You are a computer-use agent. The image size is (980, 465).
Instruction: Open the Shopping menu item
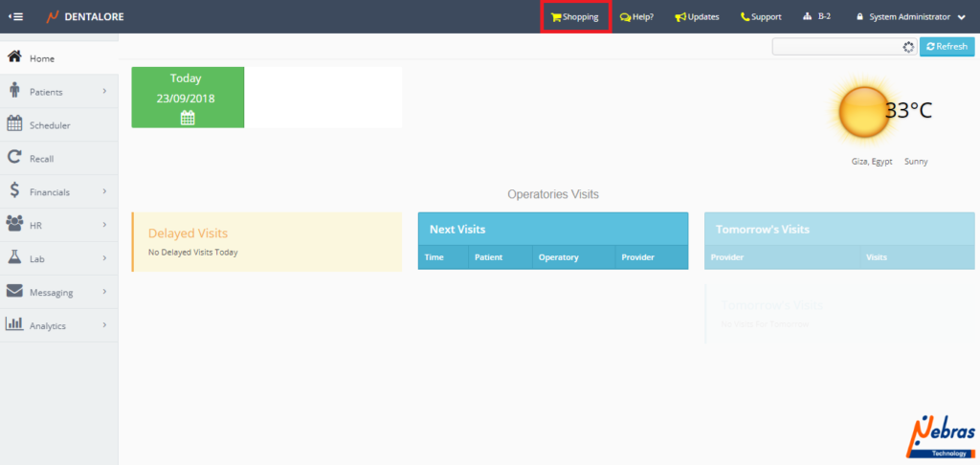[x=575, y=16]
